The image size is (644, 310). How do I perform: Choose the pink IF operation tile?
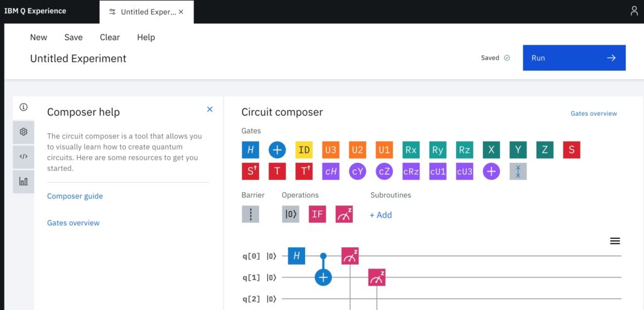(x=318, y=214)
